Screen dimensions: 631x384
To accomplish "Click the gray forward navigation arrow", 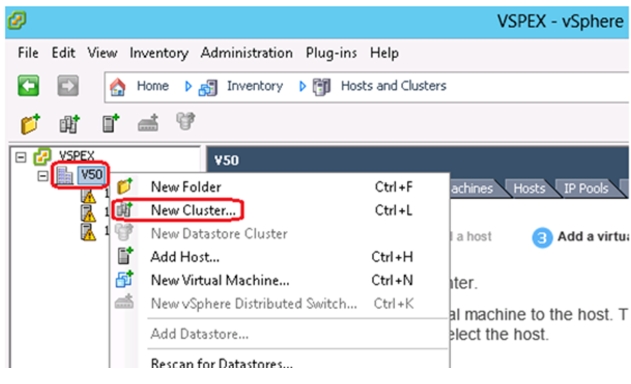I will [68, 85].
